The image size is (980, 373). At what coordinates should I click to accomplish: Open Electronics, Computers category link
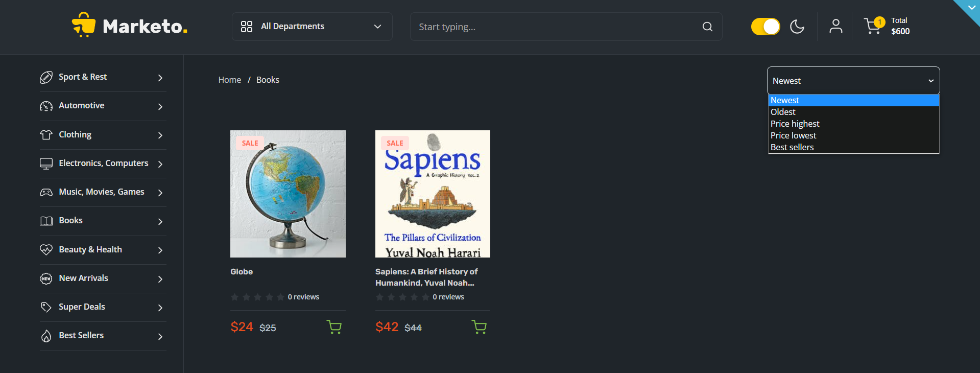[x=104, y=163]
